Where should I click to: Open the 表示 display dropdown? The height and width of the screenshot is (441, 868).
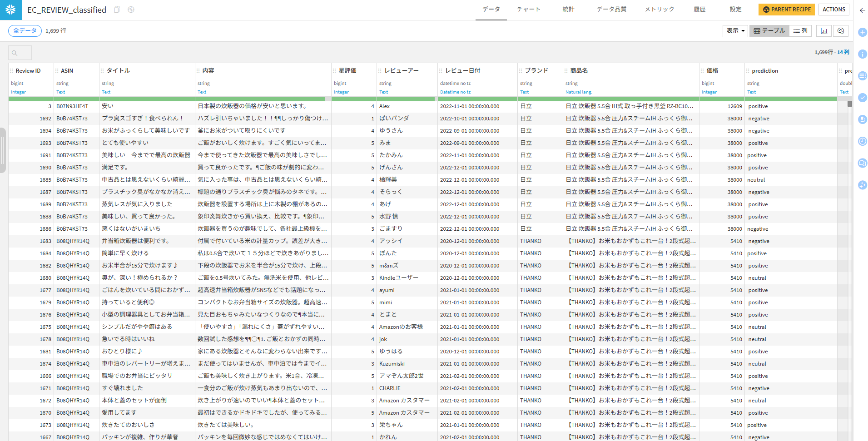click(x=735, y=31)
